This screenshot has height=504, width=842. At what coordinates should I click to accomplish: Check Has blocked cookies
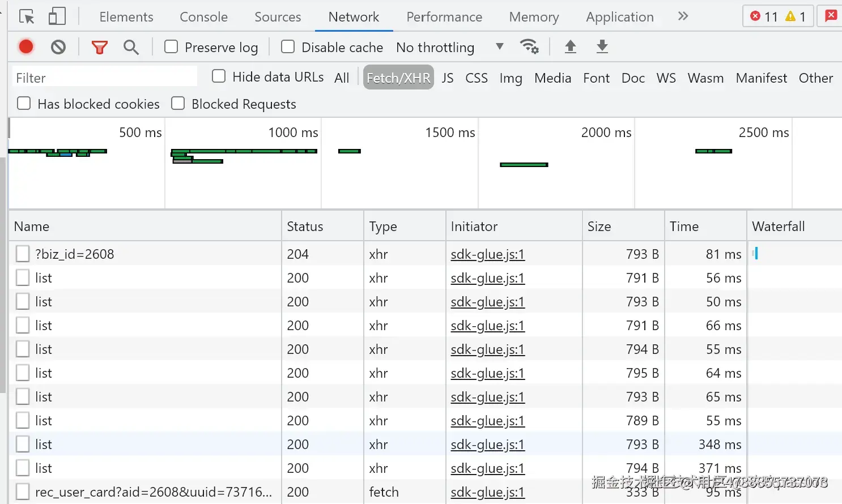[24, 103]
